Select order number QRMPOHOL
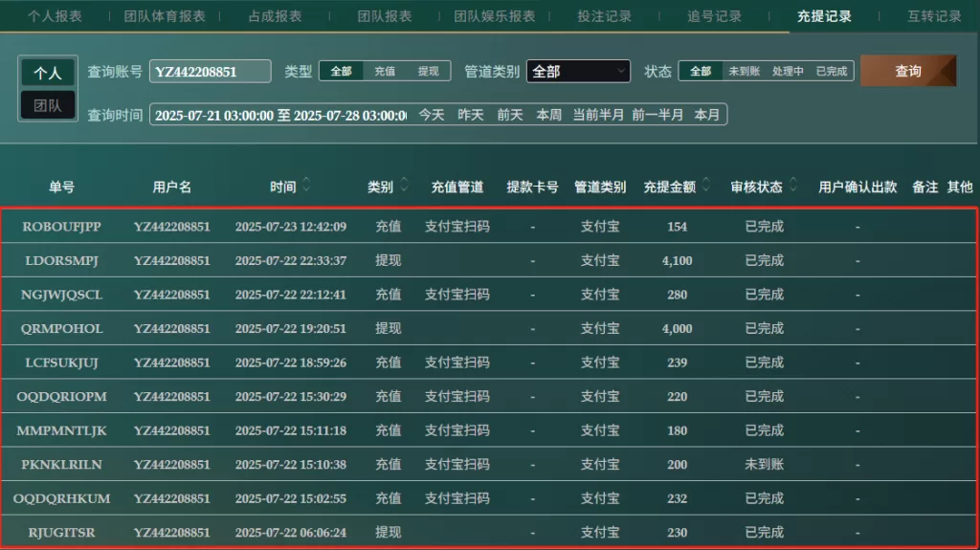 point(61,329)
